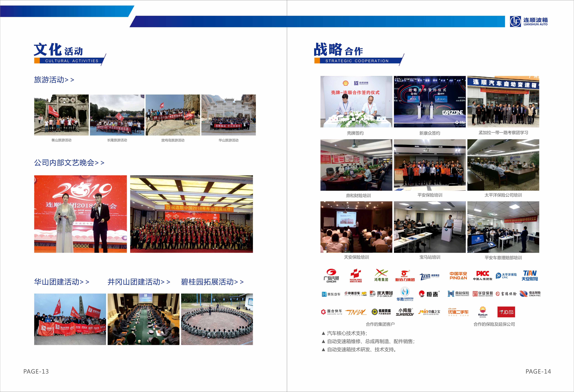Click the 富德保险 logo

point(506,294)
